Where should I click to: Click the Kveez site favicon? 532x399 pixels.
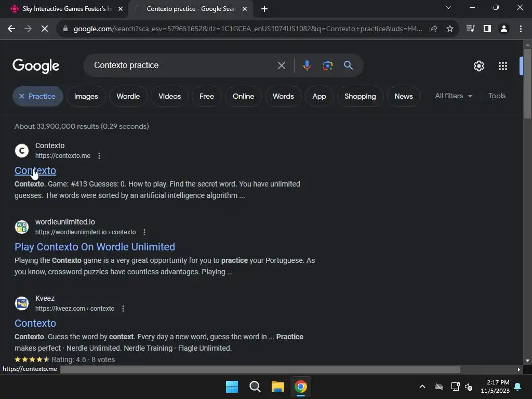pos(22,303)
